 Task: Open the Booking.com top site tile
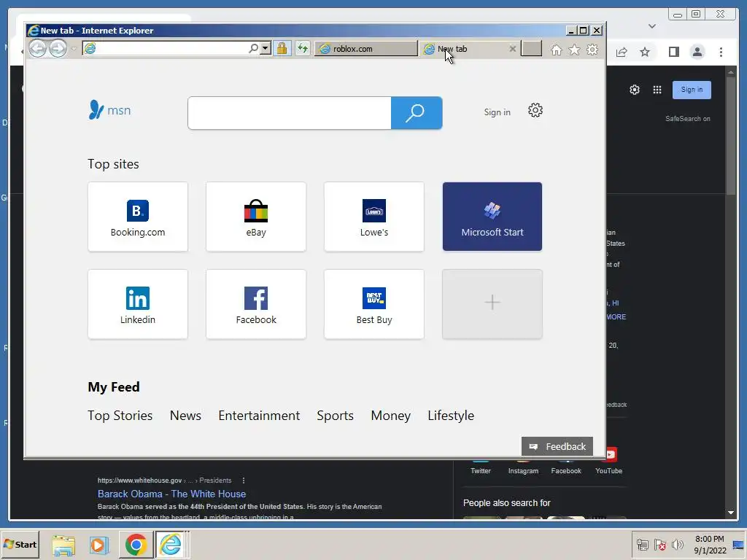pyautogui.click(x=138, y=217)
